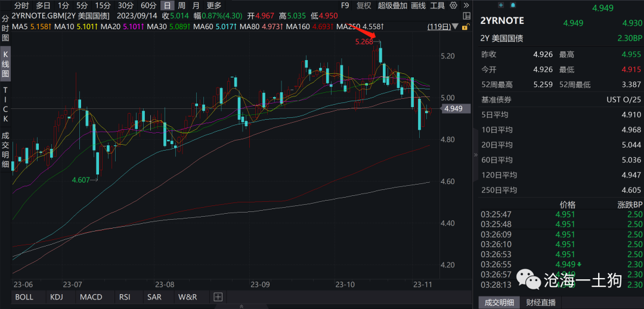Viewport: 644px width, 309px height.
Task: Select 5分 chart interval
Action: 82,5
